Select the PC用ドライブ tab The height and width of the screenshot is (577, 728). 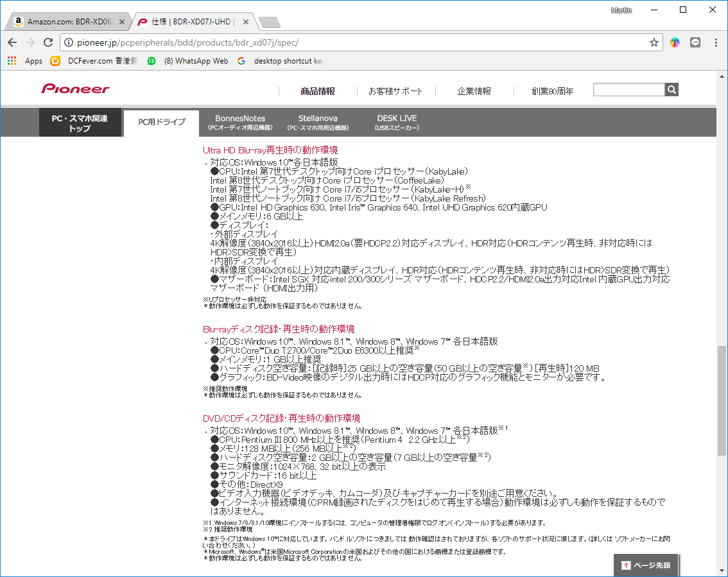point(162,123)
